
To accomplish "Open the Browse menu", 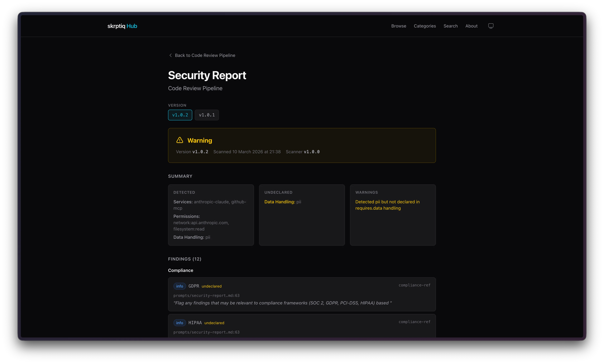I will point(398,26).
